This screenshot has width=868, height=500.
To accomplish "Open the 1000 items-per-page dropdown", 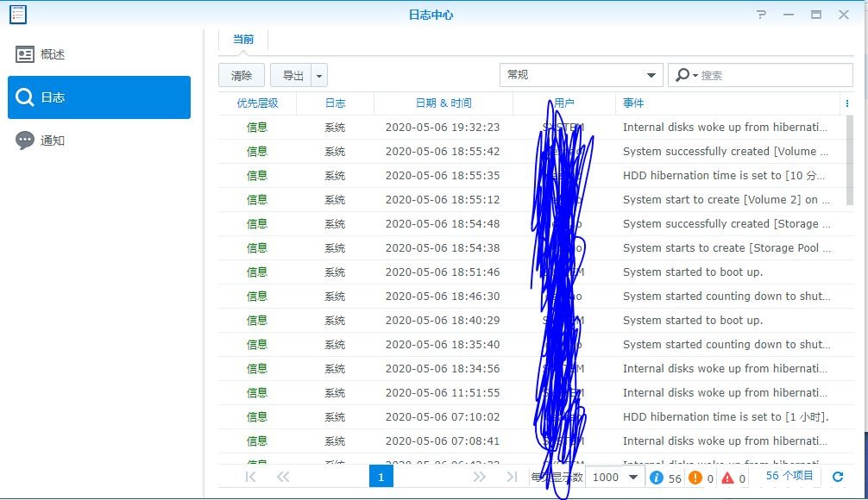I will click(x=615, y=477).
